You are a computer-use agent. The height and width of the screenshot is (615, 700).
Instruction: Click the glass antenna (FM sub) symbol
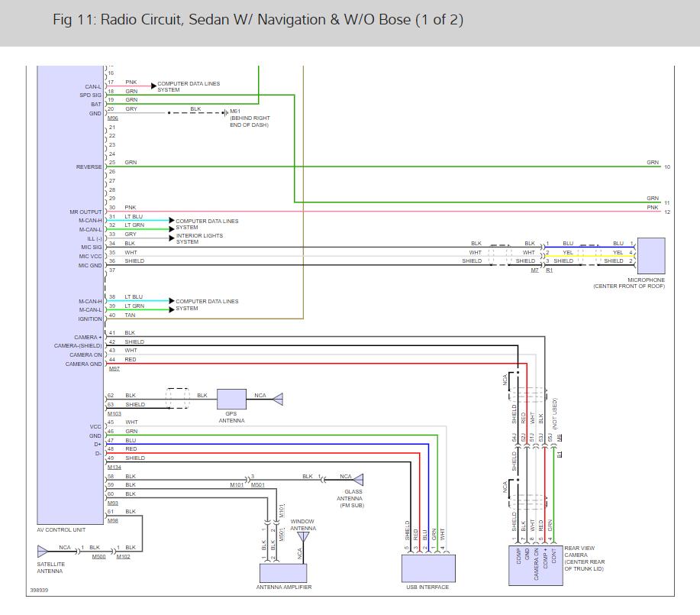(358, 479)
